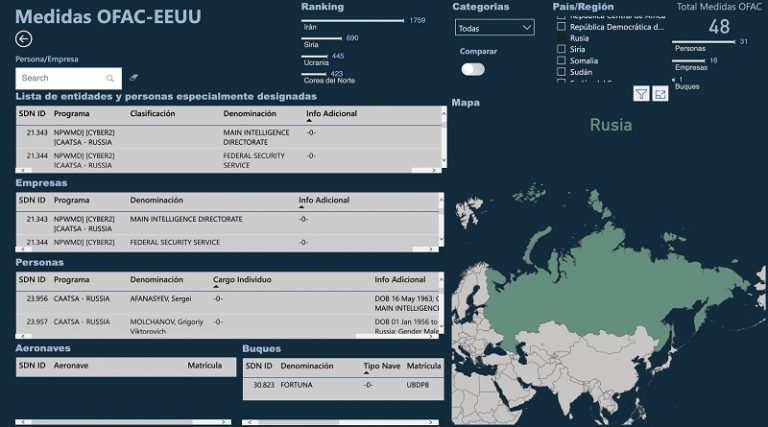Toggle the Comparar switch
Screen dimensions: 768x427
click(x=473, y=70)
